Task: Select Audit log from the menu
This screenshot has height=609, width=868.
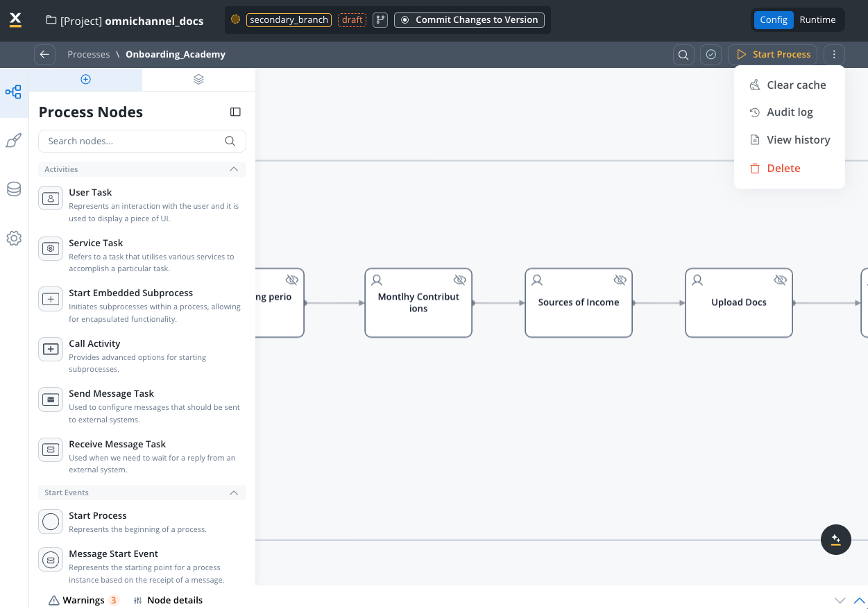Action: [789, 112]
